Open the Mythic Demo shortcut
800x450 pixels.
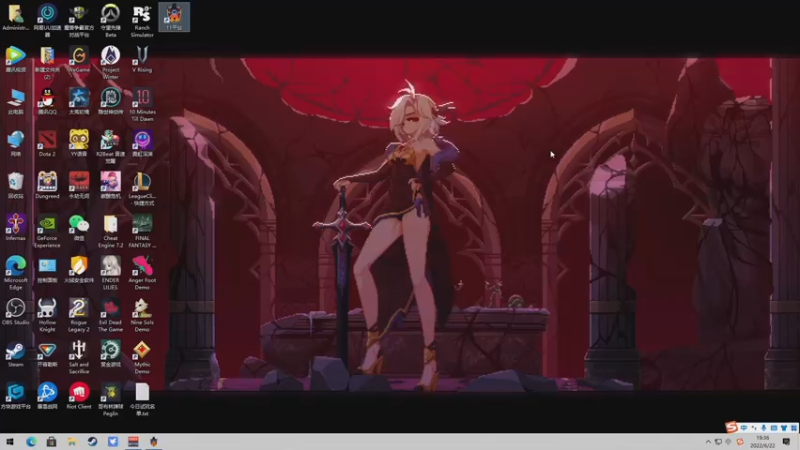pos(142,357)
